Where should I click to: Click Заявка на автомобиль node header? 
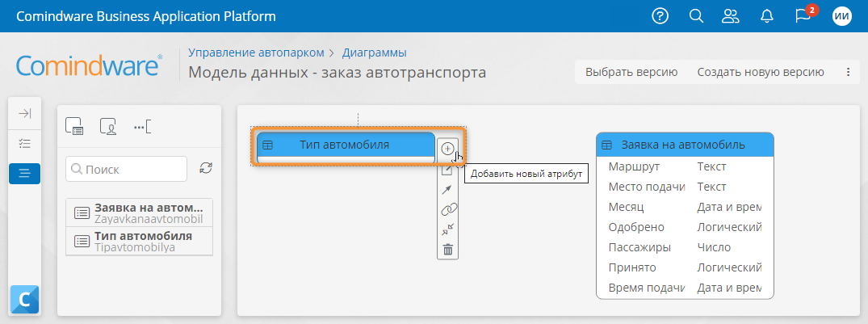pyautogui.click(x=685, y=145)
